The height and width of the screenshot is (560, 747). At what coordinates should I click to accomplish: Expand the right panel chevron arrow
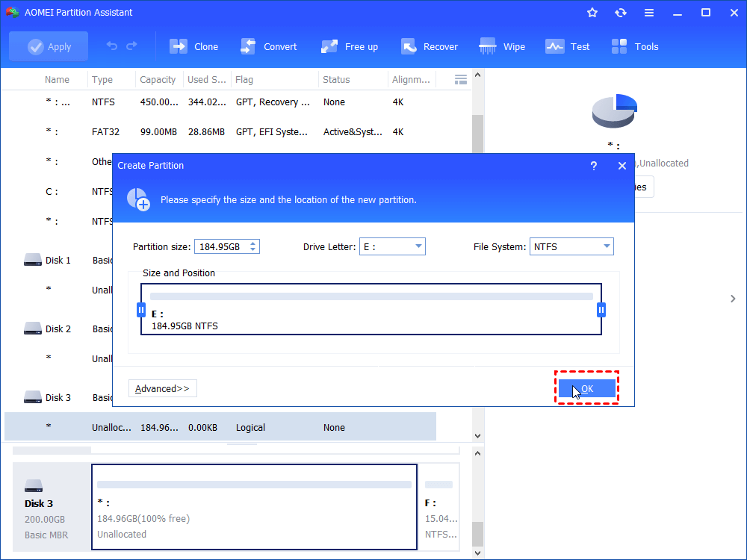(x=733, y=299)
